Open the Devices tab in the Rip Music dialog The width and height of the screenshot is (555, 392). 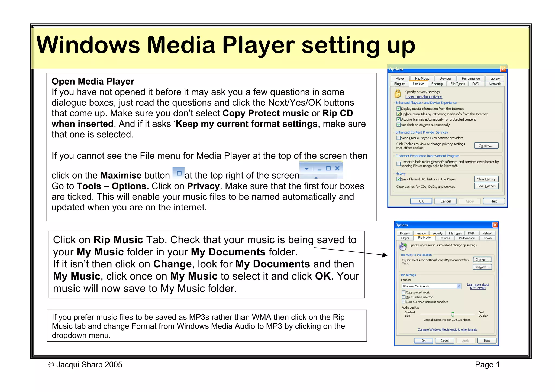[x=444, y=238]
